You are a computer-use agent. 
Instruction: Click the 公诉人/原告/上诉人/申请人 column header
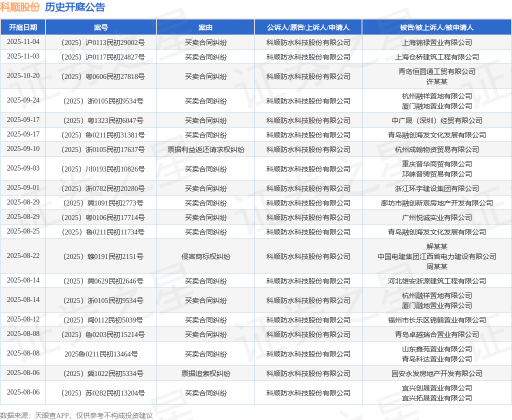click(x=308, y=27)
